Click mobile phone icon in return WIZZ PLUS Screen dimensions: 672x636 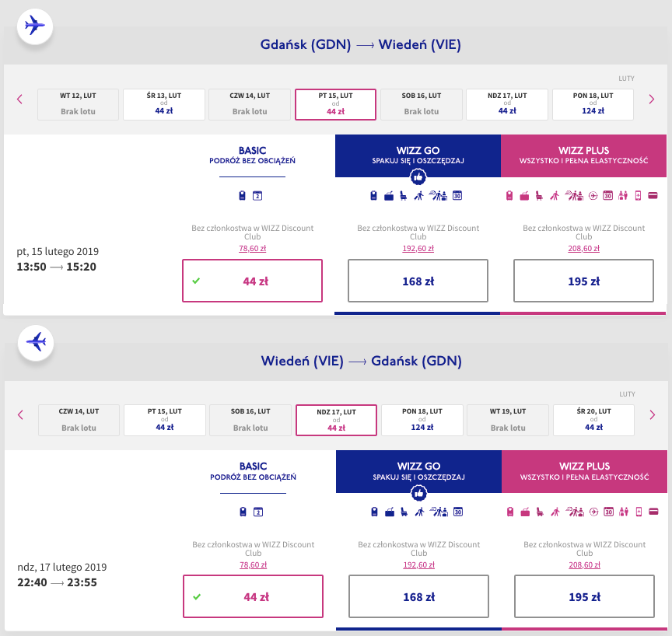pyautogui.click(x=639, y=512)
